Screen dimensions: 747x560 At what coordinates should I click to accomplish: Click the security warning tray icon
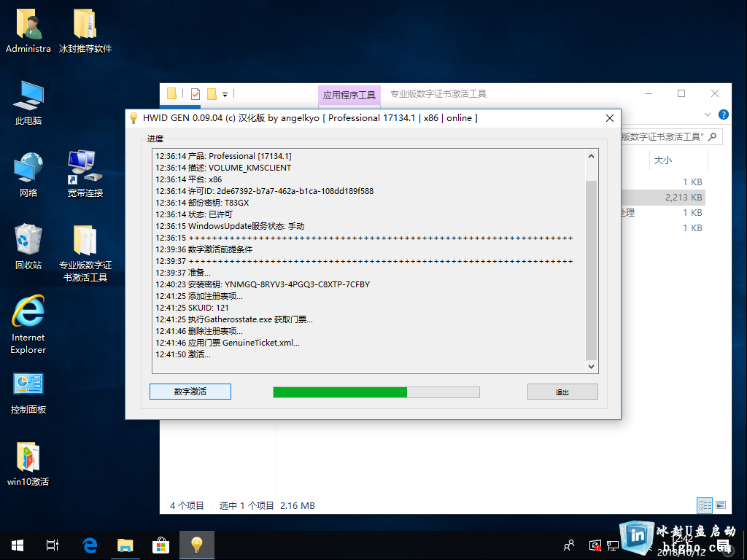coord(595,545)
